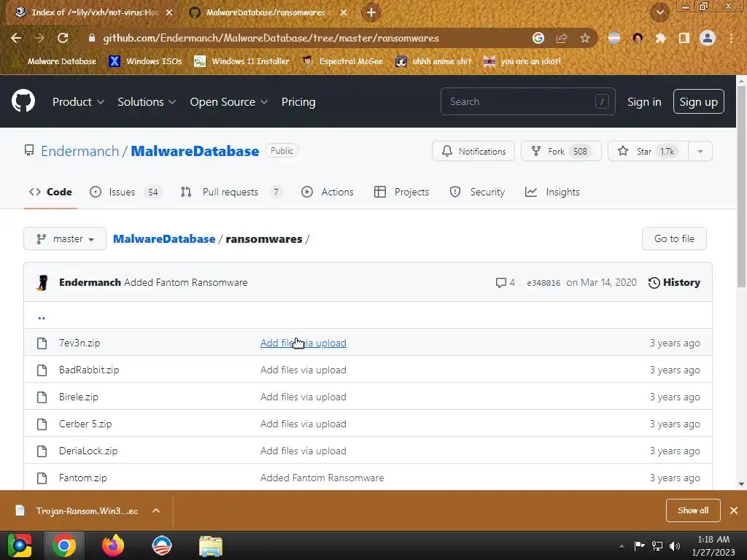Viewport: 747px width, 560px height.
Task: Open the Star lists dropdown arrow
Action: coord(700,152)
